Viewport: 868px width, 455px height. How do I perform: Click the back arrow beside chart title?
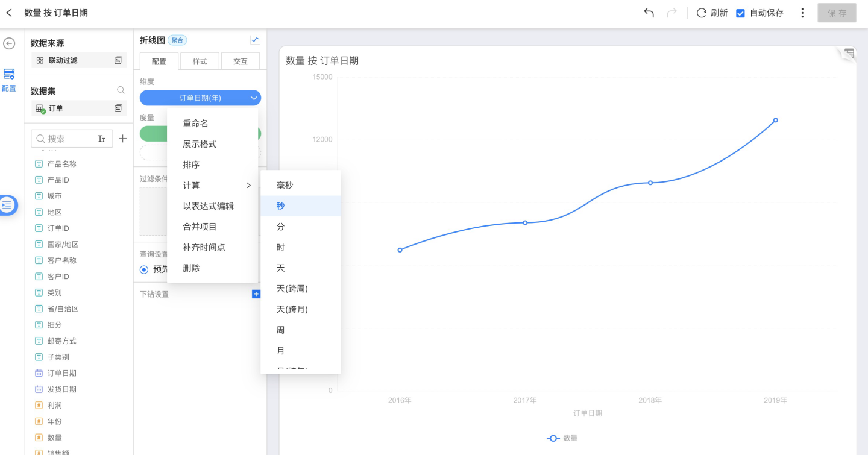(x=9, y=13)
